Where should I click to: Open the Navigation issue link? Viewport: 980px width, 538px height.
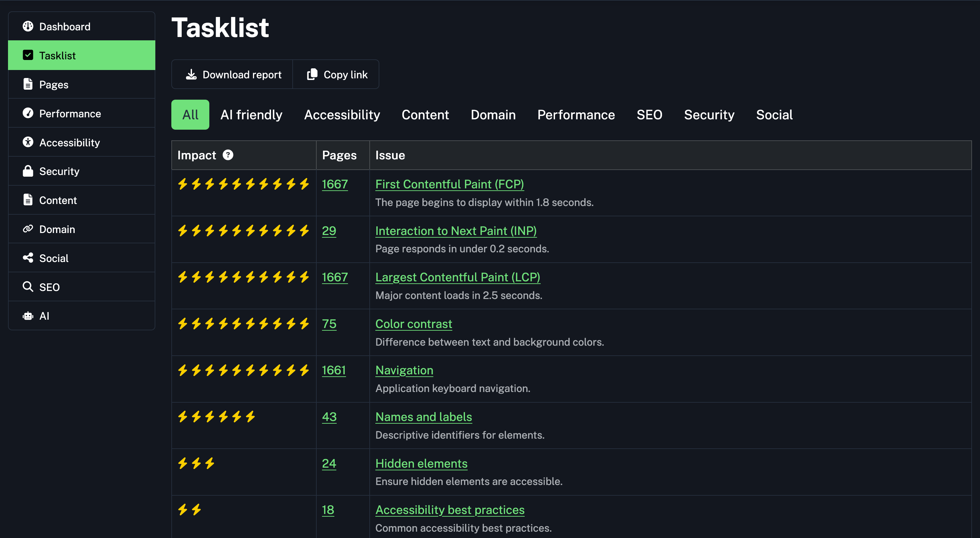pos(404,370)
